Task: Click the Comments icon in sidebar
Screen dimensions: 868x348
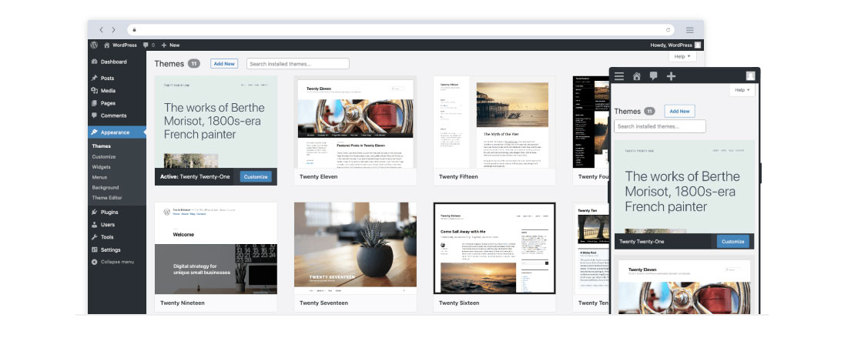Action: 95,115
